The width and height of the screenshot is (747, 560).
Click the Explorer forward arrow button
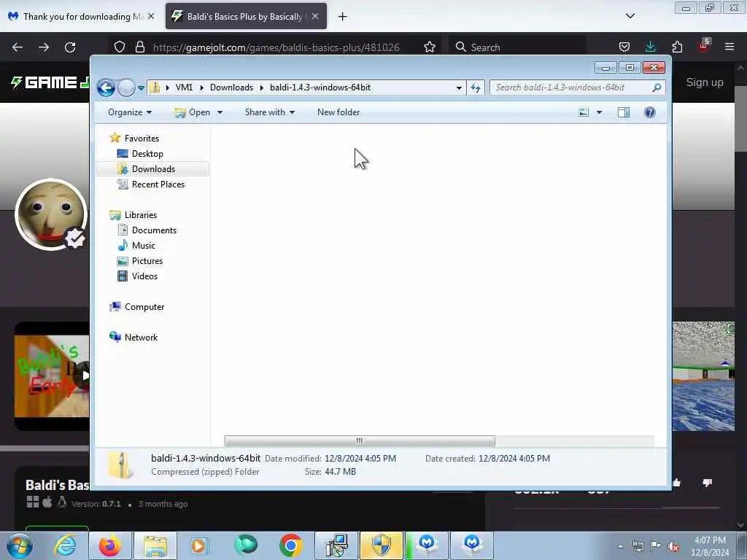[125, 87]
